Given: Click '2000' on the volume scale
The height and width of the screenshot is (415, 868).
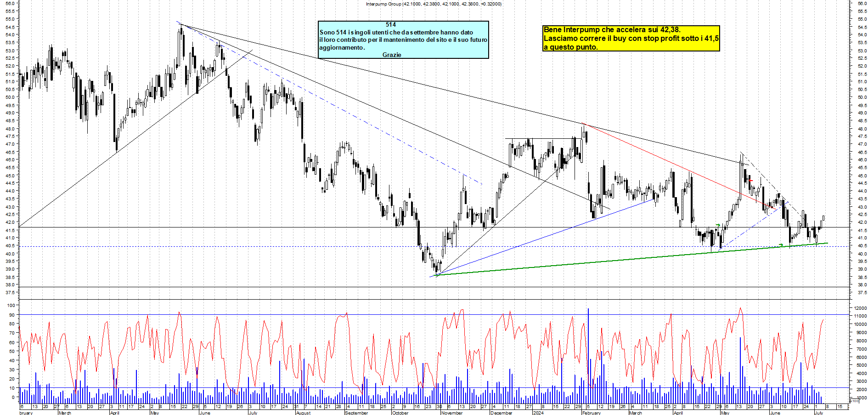Looking at the screenshot, I should [x=861, y=390].
